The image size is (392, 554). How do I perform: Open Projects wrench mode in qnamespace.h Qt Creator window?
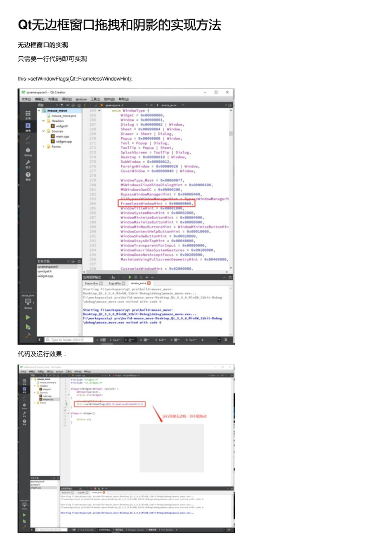pos(28,163)
